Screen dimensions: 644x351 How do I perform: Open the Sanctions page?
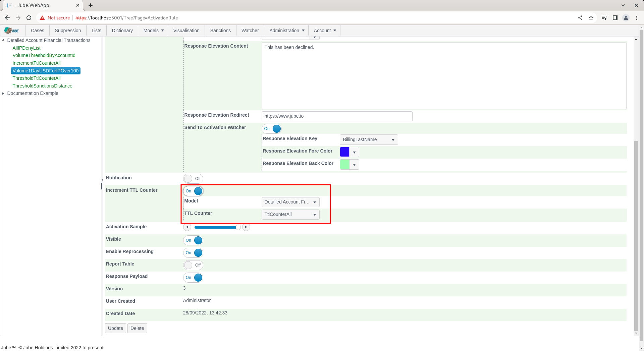220,31
